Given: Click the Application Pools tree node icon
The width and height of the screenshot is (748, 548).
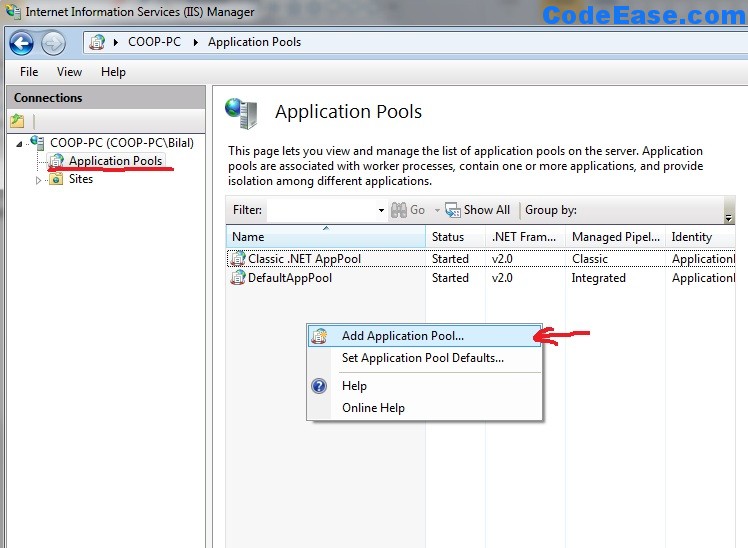Looking at the screenshot, I should click(x=56, y=161).
